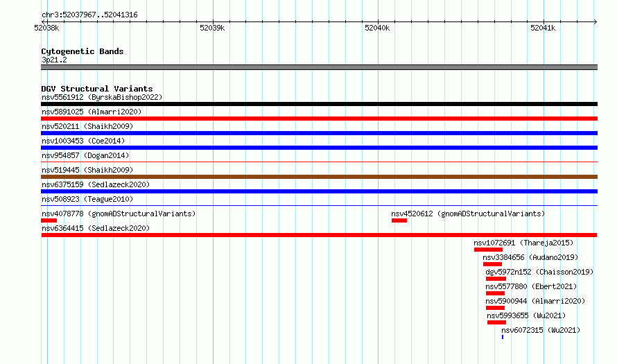The width and height of the screenshot is (617, 364).
Task: Click the nsv519445 (Shaikh2009) label
Action: point(87,170)
